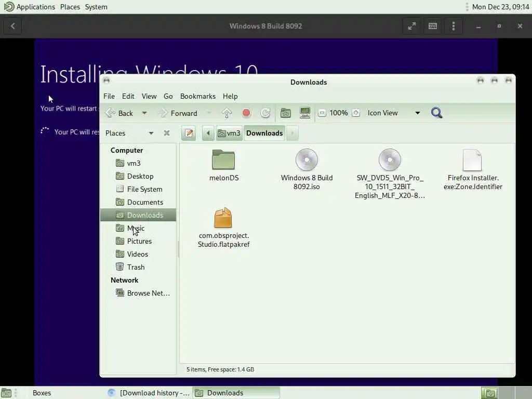Open the System menu
Viewport: 532px width, 399px height.
coord(96,7)
